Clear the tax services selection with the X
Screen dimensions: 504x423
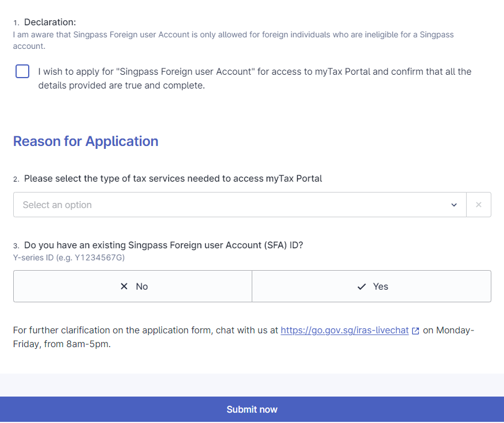[479, 205]
